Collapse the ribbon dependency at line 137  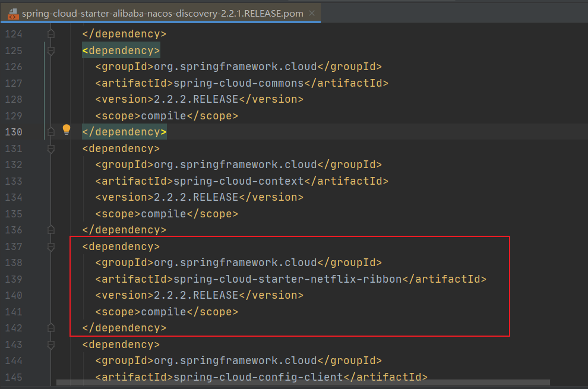coord(51,247)
